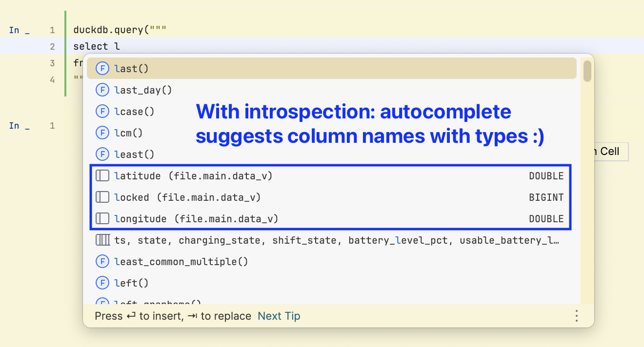This screenshot has height=347, width=644.
Task: Click the DOUBLE type label for latitude
Action: click(x=546, y=176)
